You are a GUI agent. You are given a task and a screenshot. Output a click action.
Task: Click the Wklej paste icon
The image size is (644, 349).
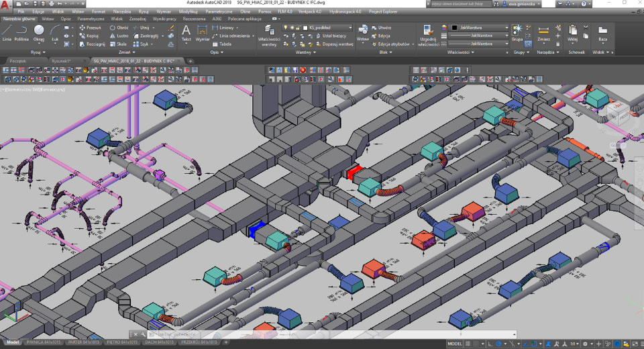click(572, 32)
